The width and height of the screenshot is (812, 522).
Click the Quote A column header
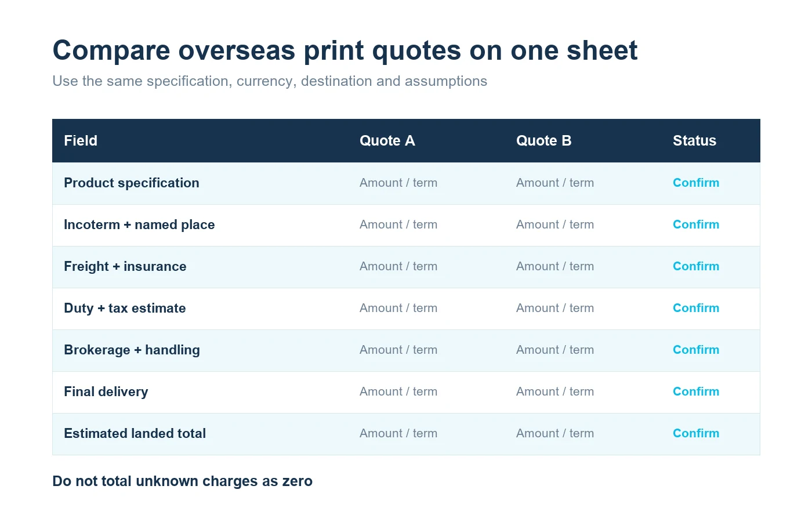(387, 140)
